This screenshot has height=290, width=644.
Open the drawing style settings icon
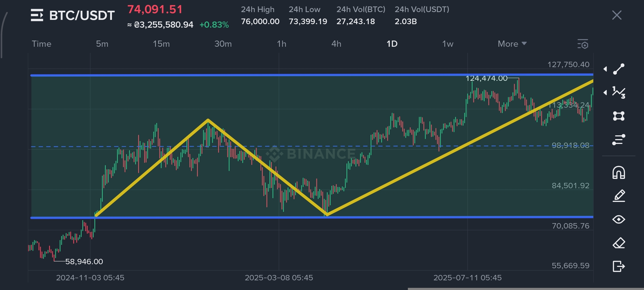click(x=619, y=140)
